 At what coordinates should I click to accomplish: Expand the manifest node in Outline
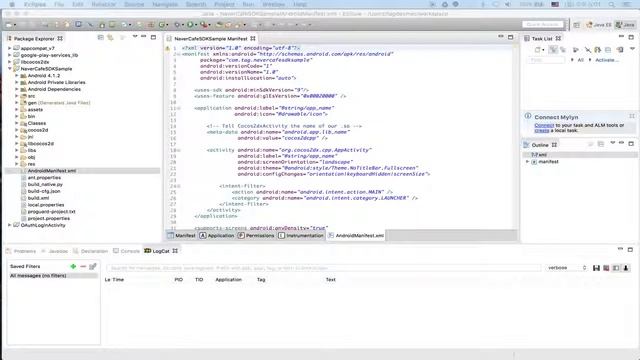(x=527, y=162)
